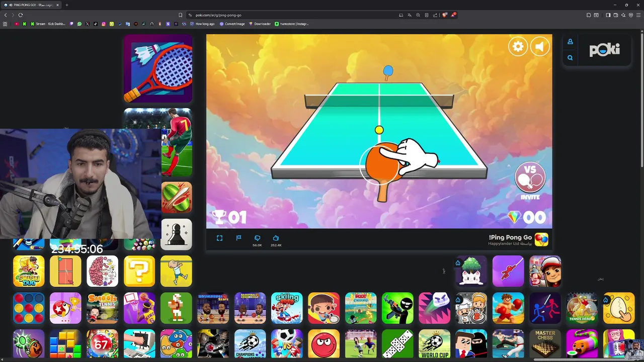
Task: Open the egg tapping hand game tile
Action: pos(619,308)
